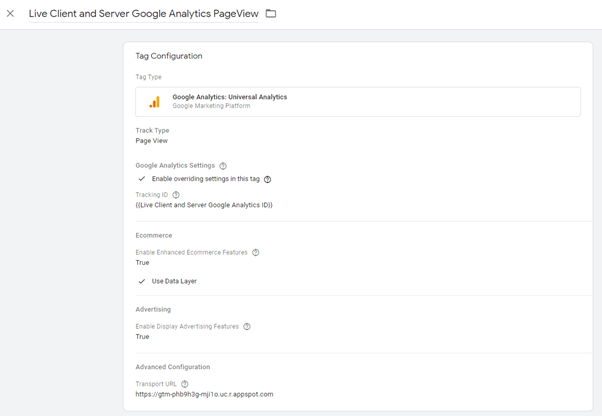
Task: Open help icon for Enhanced Ecommerce Features
Action: pyautogui.click(x=255, y=253)
